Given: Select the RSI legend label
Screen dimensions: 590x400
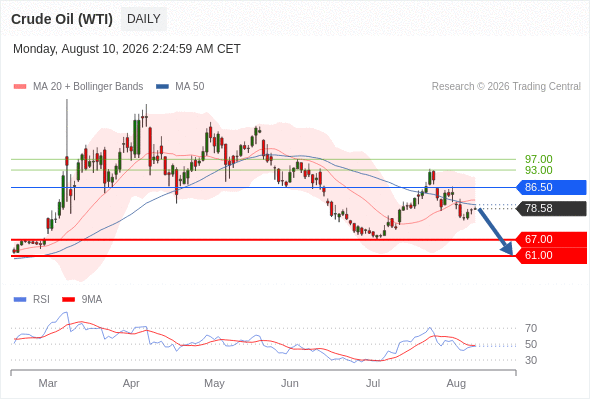Looking at the screenshot, I should [41, 300].
